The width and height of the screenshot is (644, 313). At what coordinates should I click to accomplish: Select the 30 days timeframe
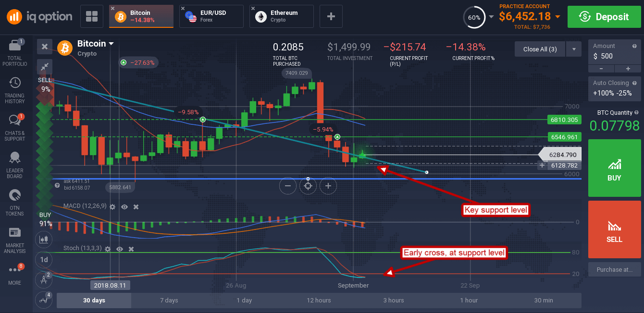coord(94,301)
